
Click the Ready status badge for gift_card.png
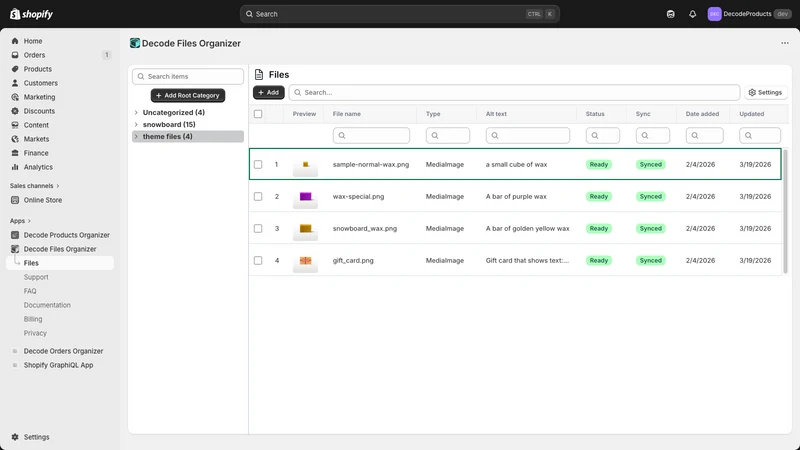(598, 260)
